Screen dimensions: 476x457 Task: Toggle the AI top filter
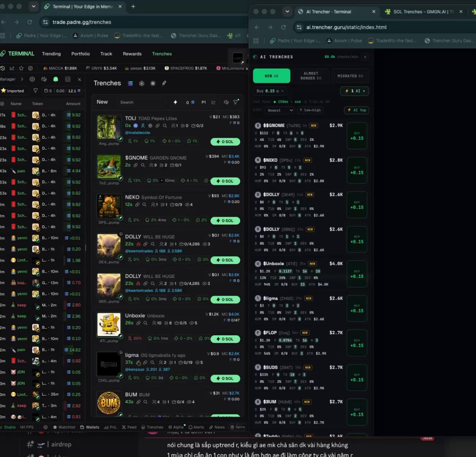pyautogui.click(x=357, y=110)
